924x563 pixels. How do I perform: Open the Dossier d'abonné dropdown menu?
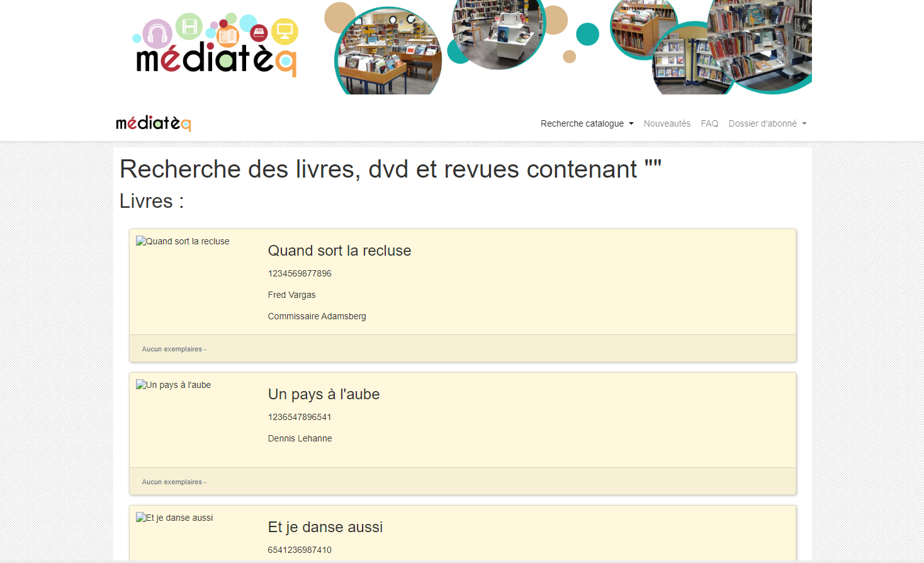click(767, 123)
